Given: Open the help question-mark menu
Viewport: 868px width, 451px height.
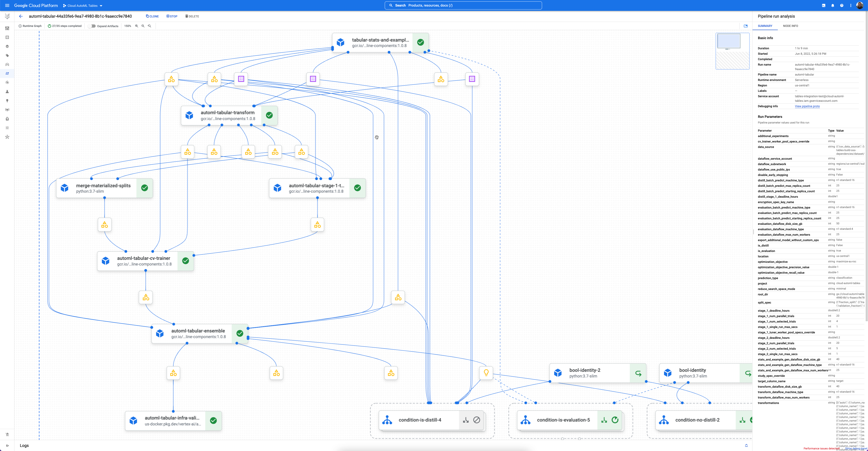Looking at the screenshot, I should point(841,5).
